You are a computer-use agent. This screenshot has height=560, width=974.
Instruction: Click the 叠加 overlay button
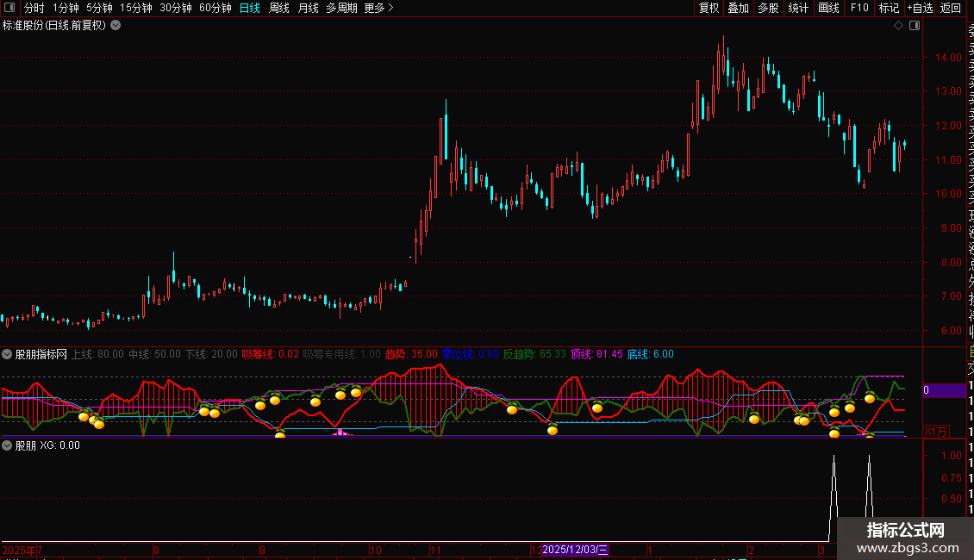[x=739, y=8]
